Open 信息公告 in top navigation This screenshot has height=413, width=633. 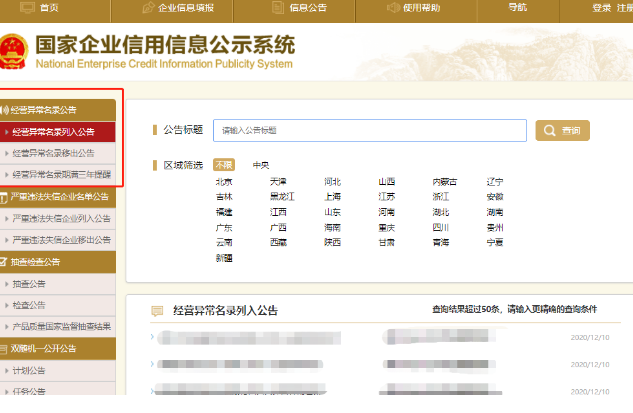[308, 8]
